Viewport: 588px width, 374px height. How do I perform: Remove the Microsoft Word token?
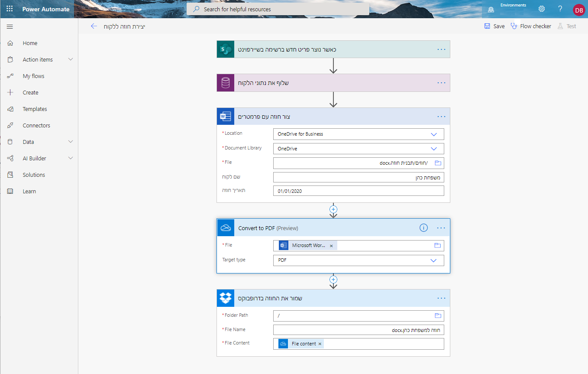coord(331,246)
